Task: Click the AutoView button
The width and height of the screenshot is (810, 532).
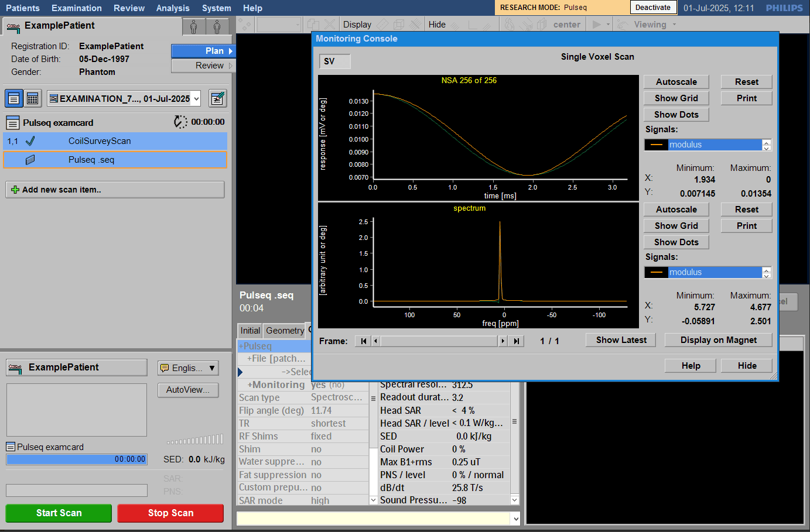Action: [188, 390]
